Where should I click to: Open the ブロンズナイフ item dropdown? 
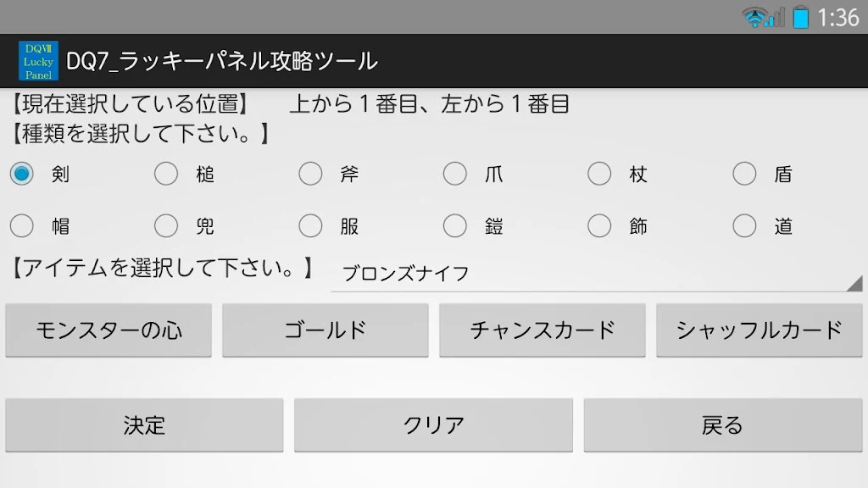[593, 274]
